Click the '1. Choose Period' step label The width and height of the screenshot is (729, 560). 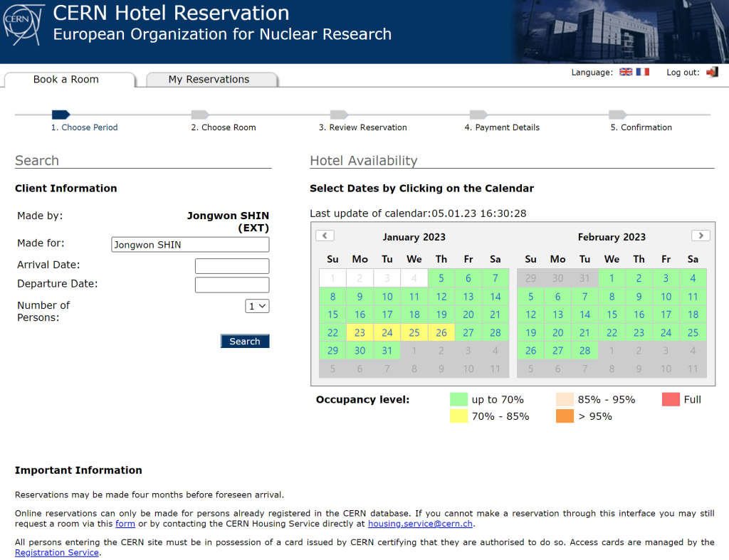(84, 127)
